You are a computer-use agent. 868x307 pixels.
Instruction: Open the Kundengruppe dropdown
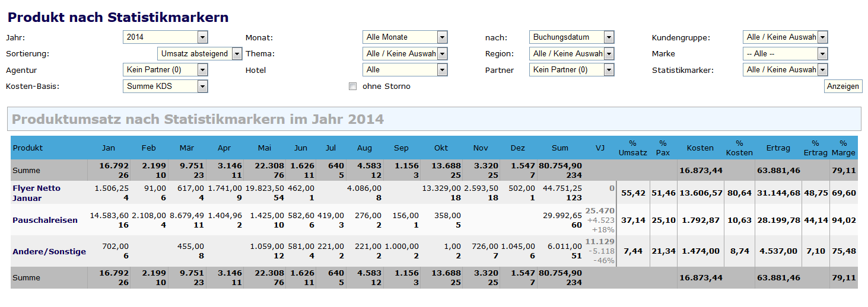pos(785,37)
